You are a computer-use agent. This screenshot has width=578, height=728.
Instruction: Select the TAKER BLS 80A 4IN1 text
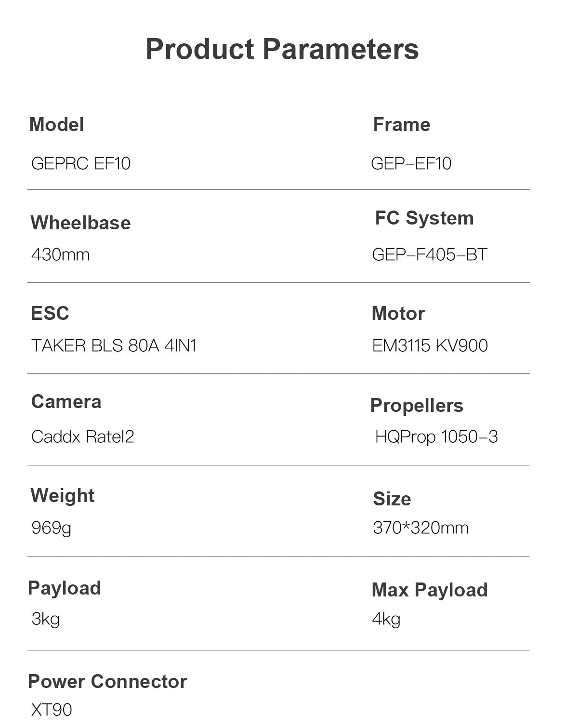114,346
